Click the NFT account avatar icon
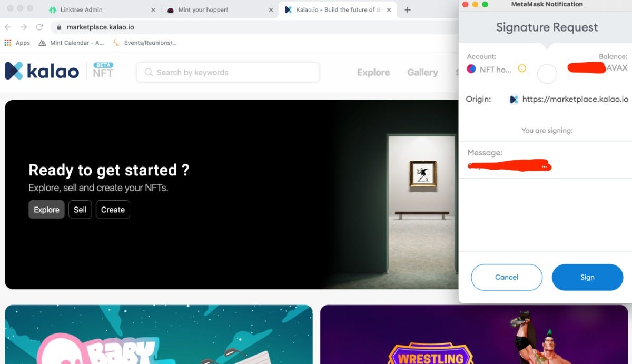The width and height of the screenshot is (632, 364). (471, 69)
